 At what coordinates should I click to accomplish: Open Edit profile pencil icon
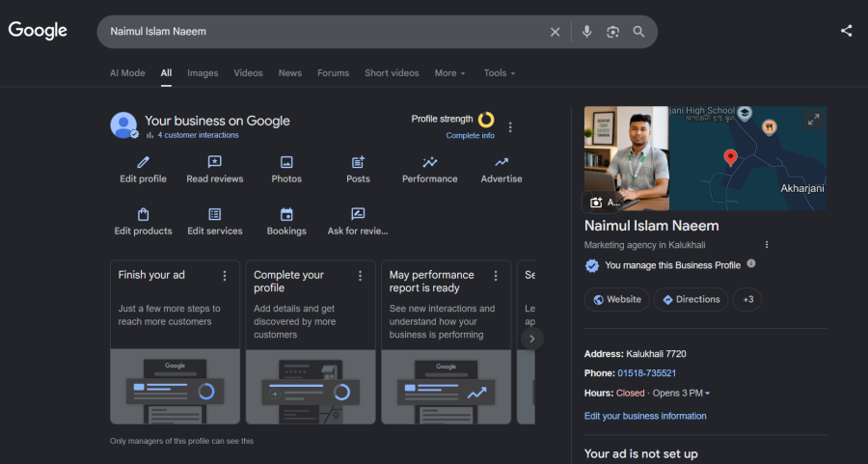click(x=143, y=162)
